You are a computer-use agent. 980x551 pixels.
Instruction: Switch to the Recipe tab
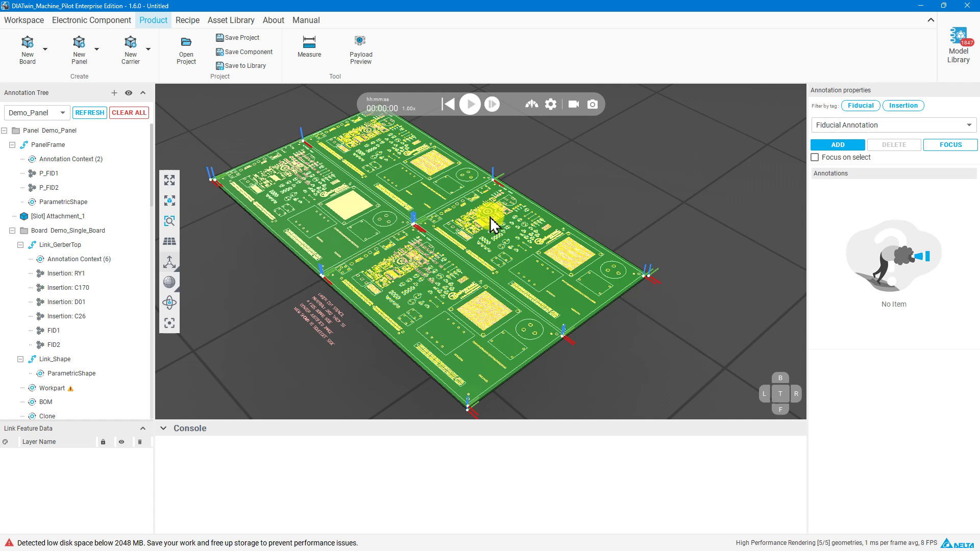click(187, 20)
